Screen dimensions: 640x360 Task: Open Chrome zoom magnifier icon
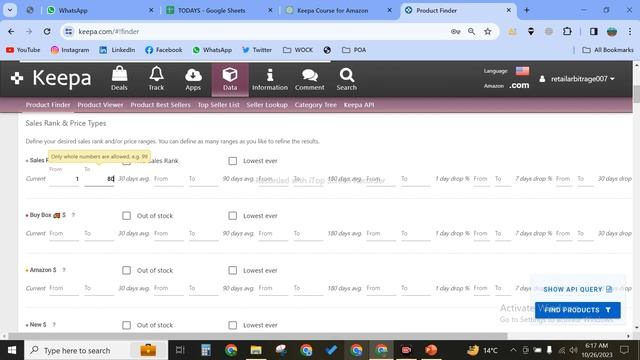471,31
